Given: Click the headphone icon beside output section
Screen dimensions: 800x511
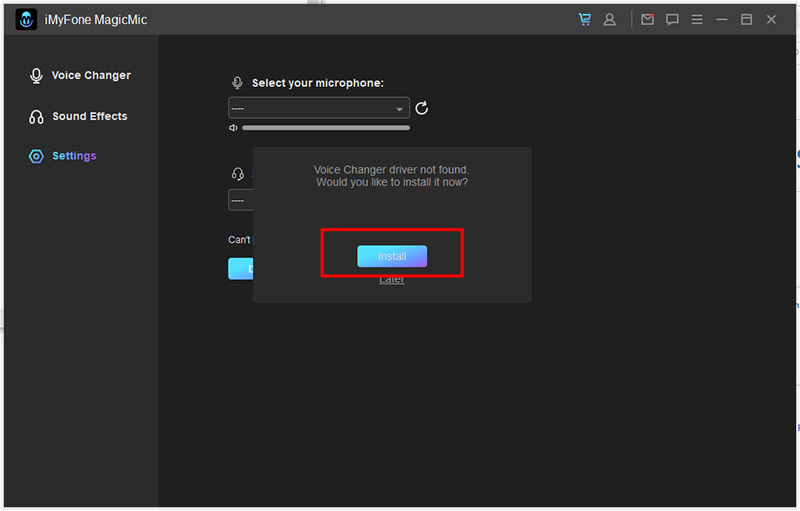Looking at the screenshot, I should point(238,174).
